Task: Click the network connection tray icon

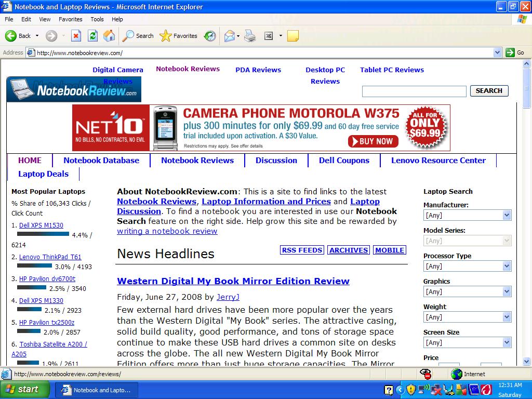Action: pyautogui.click(x=424, y=390)
